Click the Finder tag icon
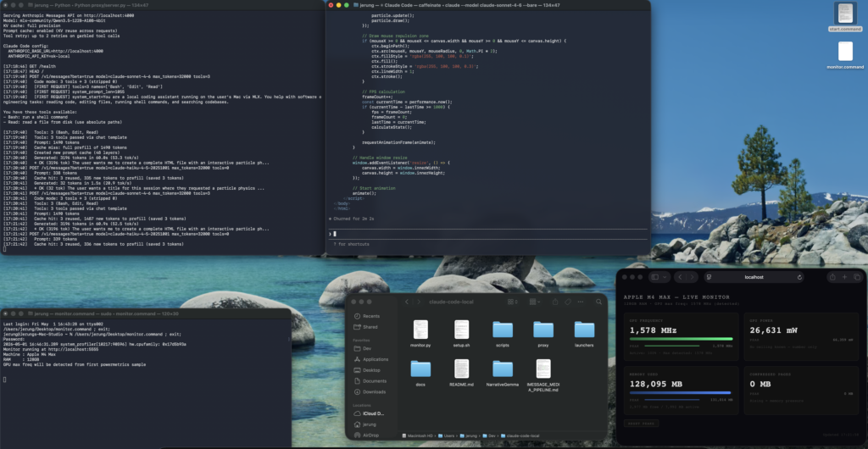 click(567, 302)
